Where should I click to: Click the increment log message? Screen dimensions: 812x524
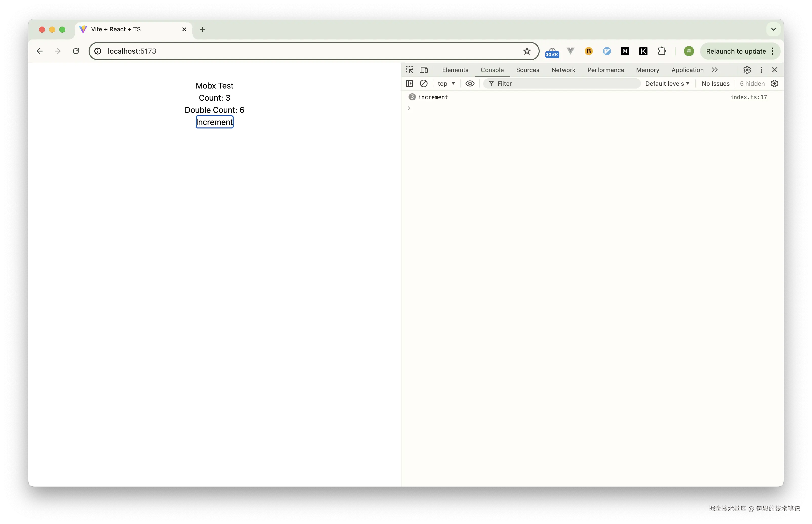[x=433, y=97]
